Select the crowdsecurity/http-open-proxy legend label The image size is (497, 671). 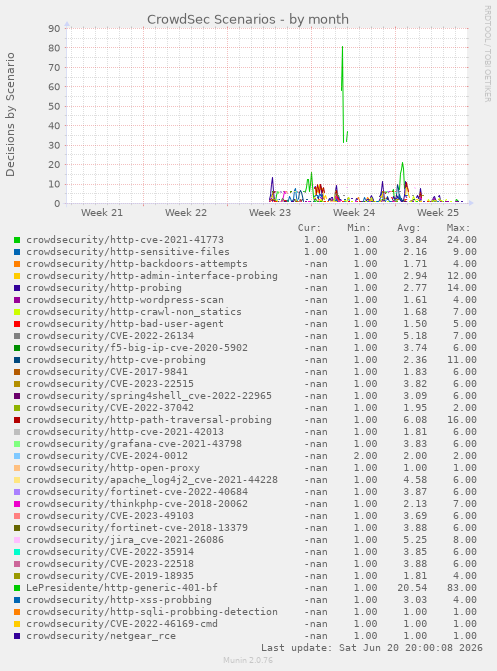click(113, 468)
